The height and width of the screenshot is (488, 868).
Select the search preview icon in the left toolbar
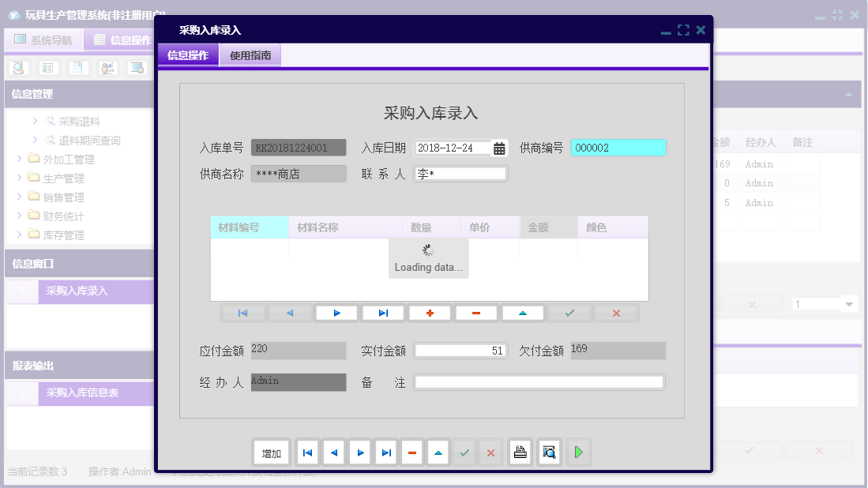(17, 68)
